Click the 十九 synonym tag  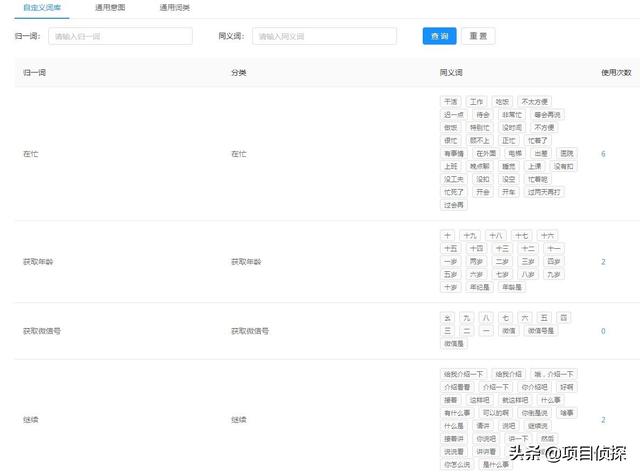470,235
